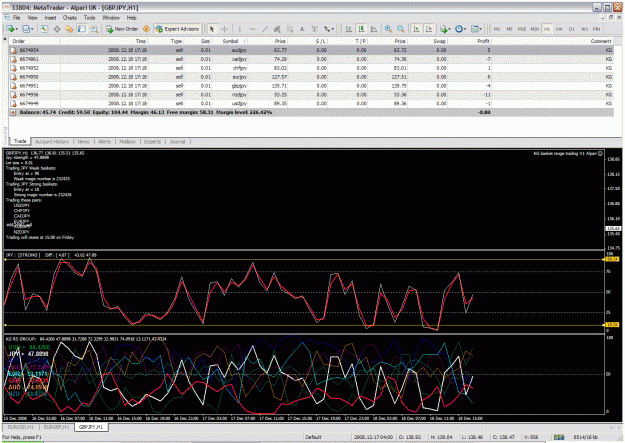The width and height of the screenshot is (625, 443).
Task: Select the Text Label tool
Action: (x=314, y=29)
